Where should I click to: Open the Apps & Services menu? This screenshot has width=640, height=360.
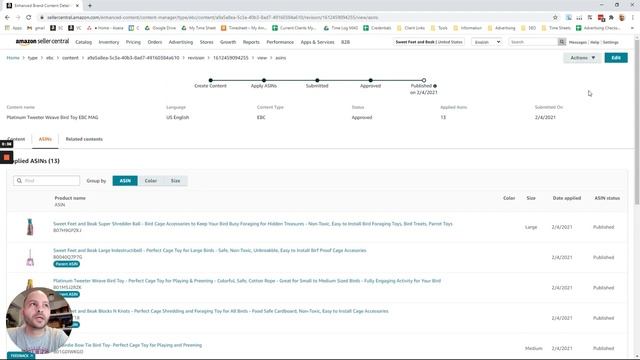[317, 42]
